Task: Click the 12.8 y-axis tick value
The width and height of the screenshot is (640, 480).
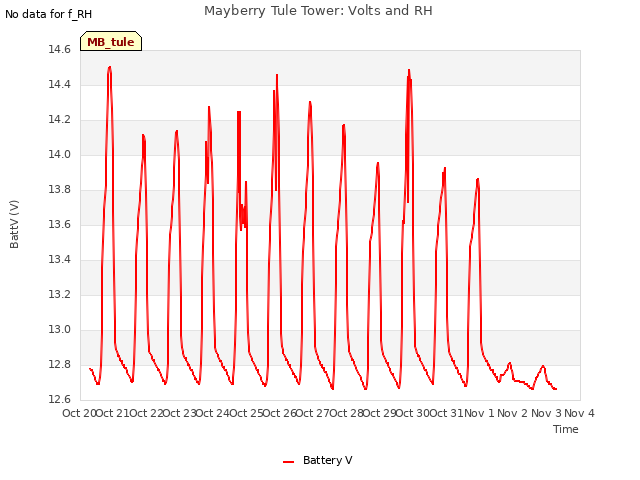Action: pos(59,364)
